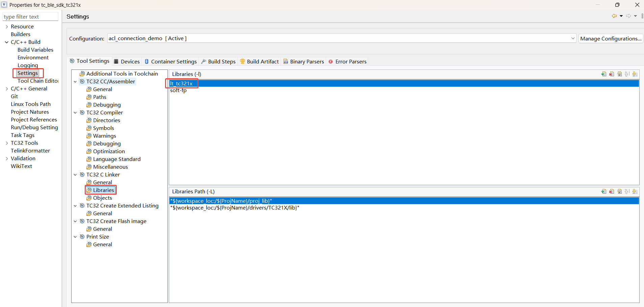Select the soft-fp library entry
644x307 pixels.
404,90
